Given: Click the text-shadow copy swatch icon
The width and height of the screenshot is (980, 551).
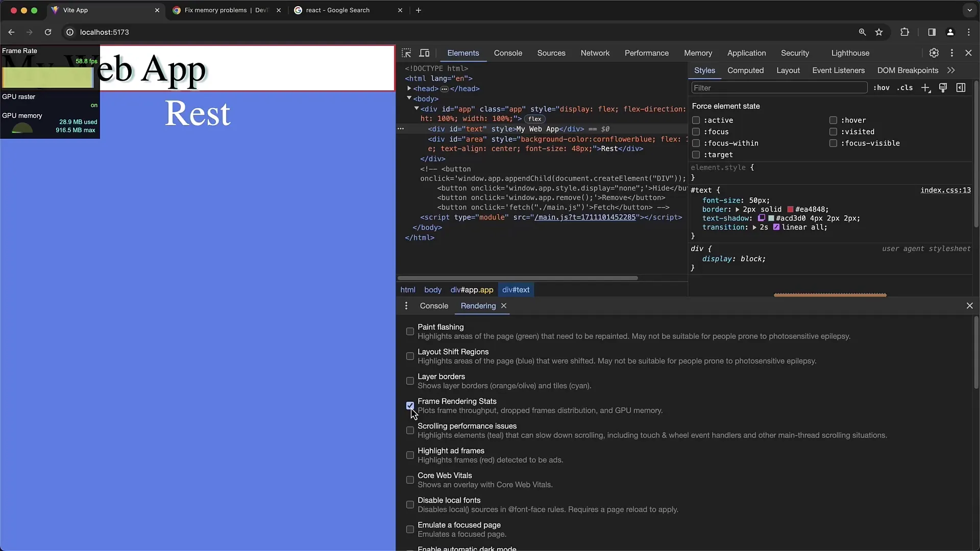Looking at the screenshot, I should click(762, 218).
